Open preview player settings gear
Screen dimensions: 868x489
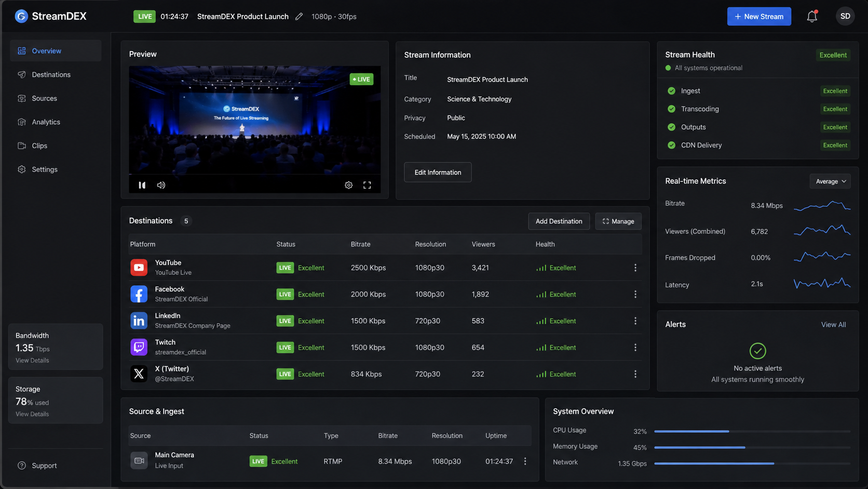tap(349, 185)
